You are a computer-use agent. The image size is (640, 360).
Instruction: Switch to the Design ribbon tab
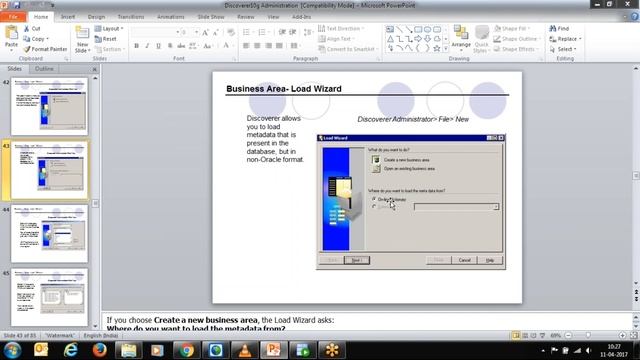[x=96, y=17]
